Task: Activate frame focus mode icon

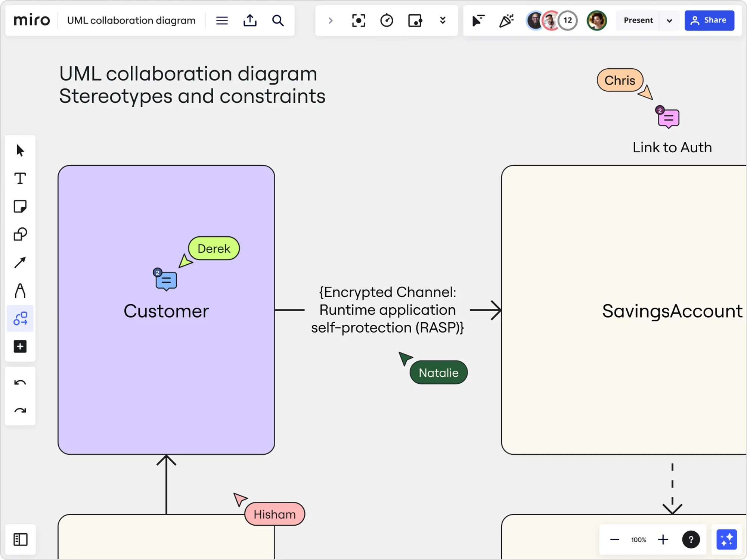Action: coord(359,20)
